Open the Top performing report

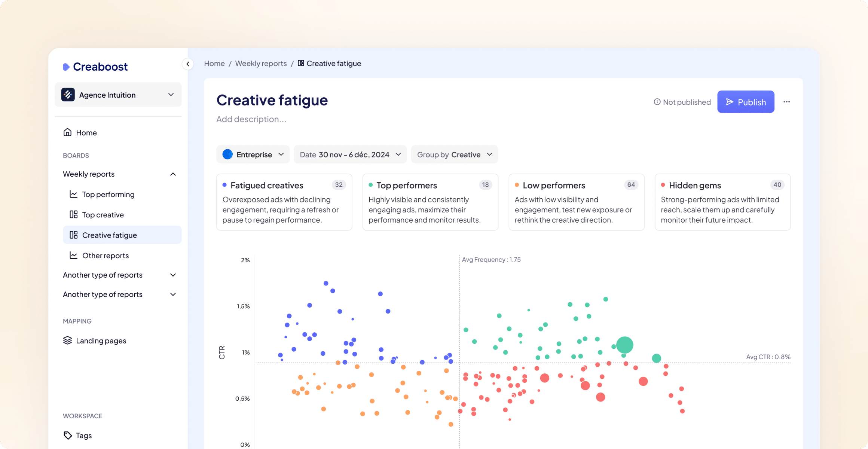tap(122, 194)
